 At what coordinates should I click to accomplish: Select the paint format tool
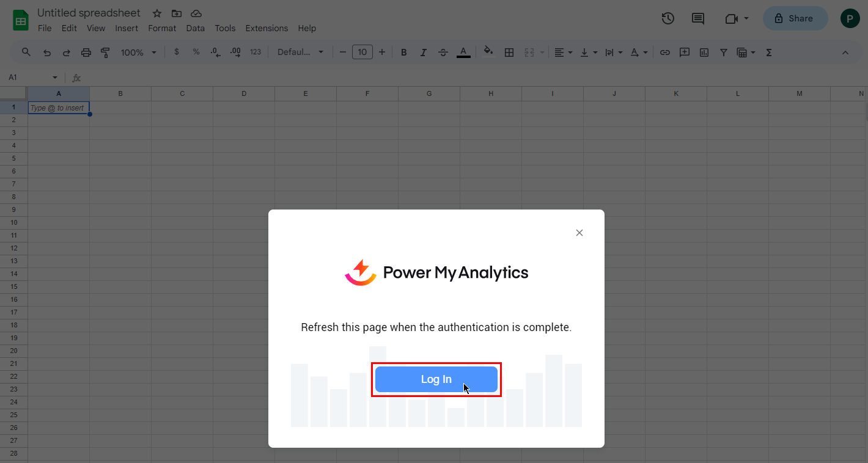pos(105,53)
